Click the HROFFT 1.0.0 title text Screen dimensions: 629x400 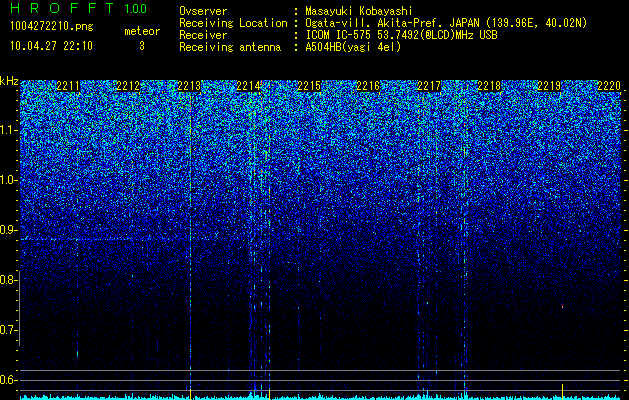click(78, 8)
